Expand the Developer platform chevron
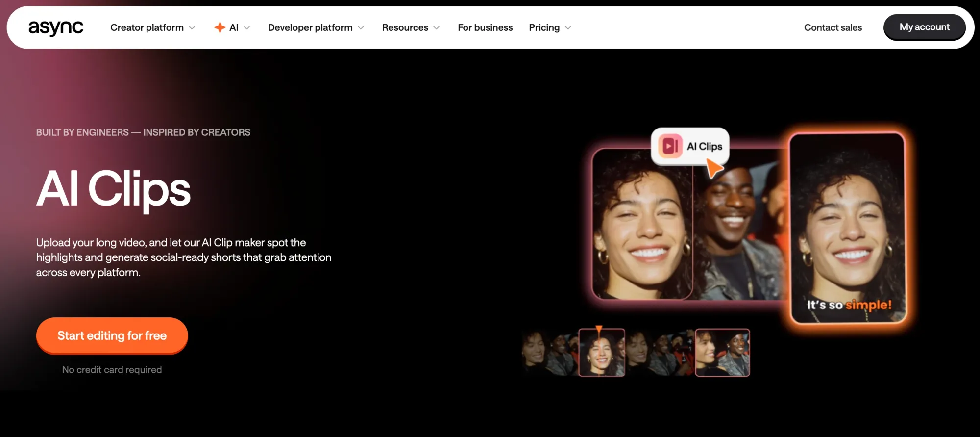980x437 pixels. point(361,28)
